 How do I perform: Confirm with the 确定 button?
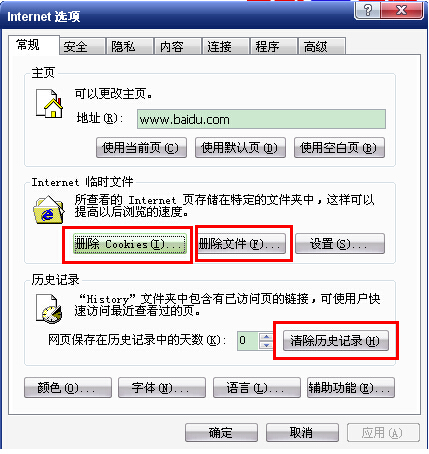[x=221, y=433]
